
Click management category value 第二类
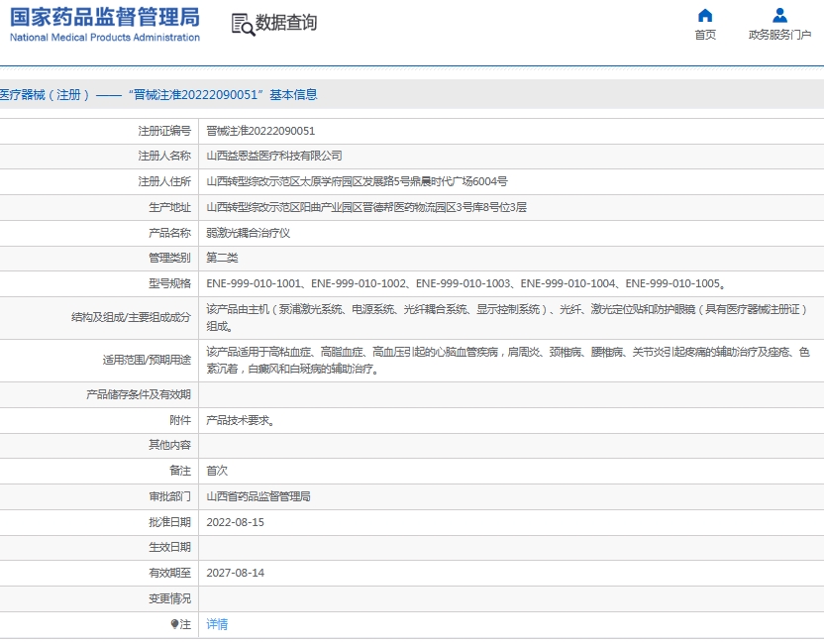tap(222, 258)
